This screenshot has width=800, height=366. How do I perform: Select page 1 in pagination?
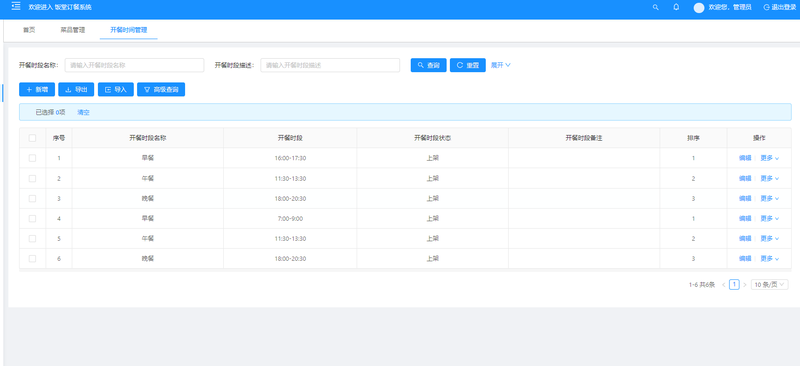point(734,285)
